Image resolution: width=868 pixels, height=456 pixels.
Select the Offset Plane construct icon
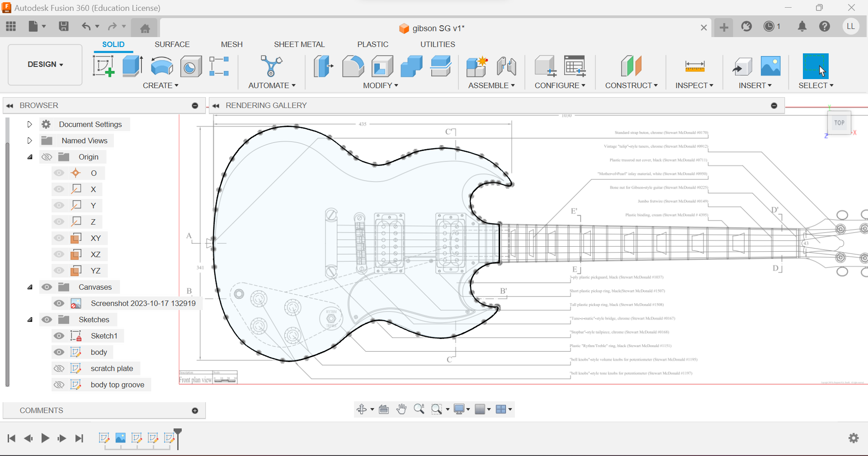[632, 66]
